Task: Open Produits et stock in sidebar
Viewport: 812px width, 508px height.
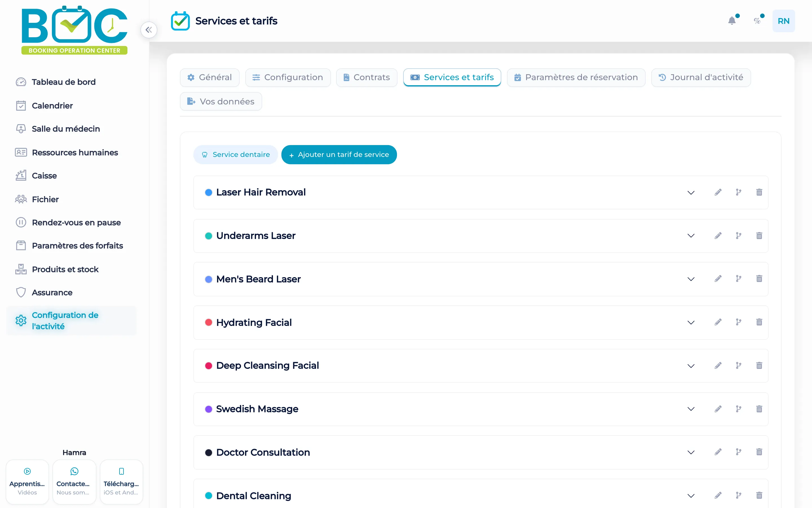Action: (57, 270)
